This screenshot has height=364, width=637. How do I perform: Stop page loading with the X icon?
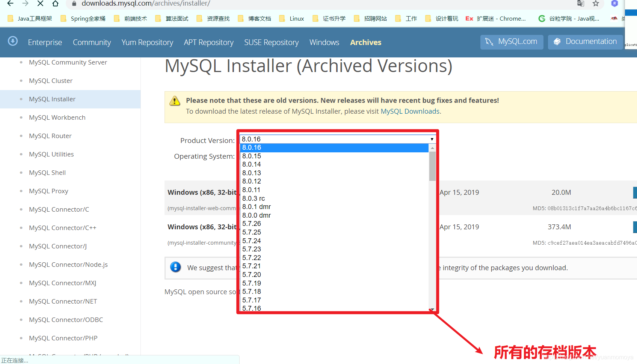(x=40, y=3)
